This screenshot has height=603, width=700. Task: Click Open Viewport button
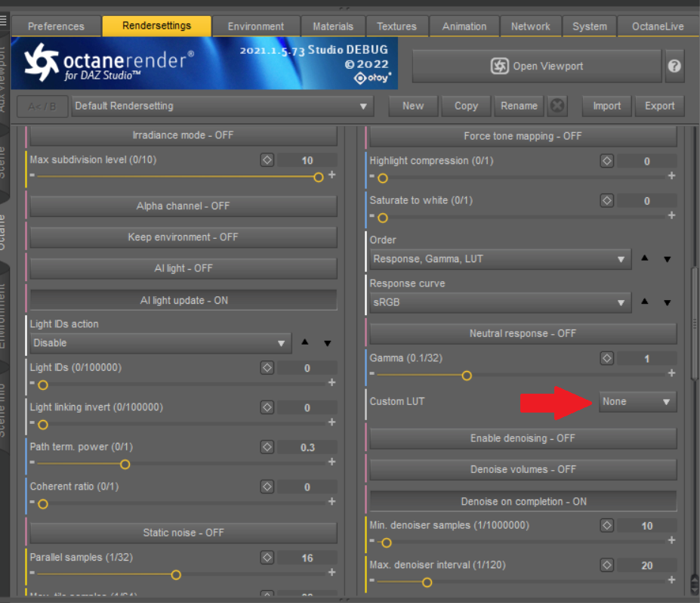(x=537, y=66)
